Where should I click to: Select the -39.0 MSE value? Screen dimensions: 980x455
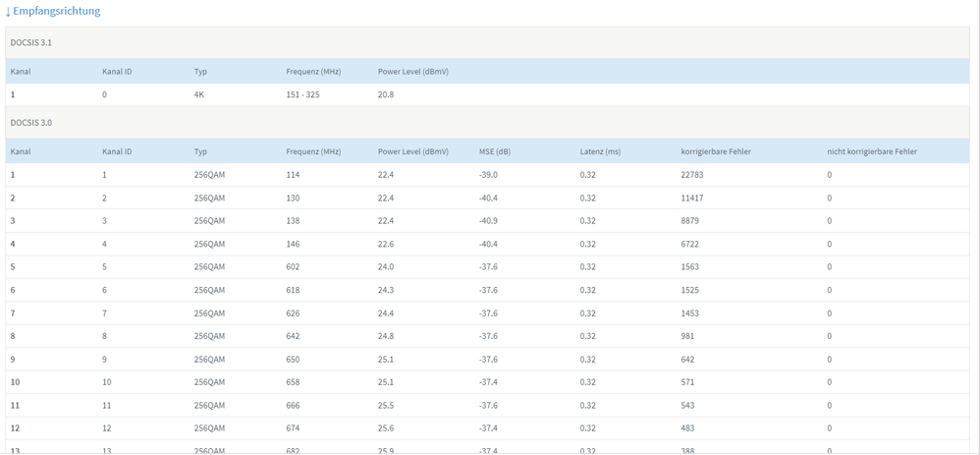[488, 175]
